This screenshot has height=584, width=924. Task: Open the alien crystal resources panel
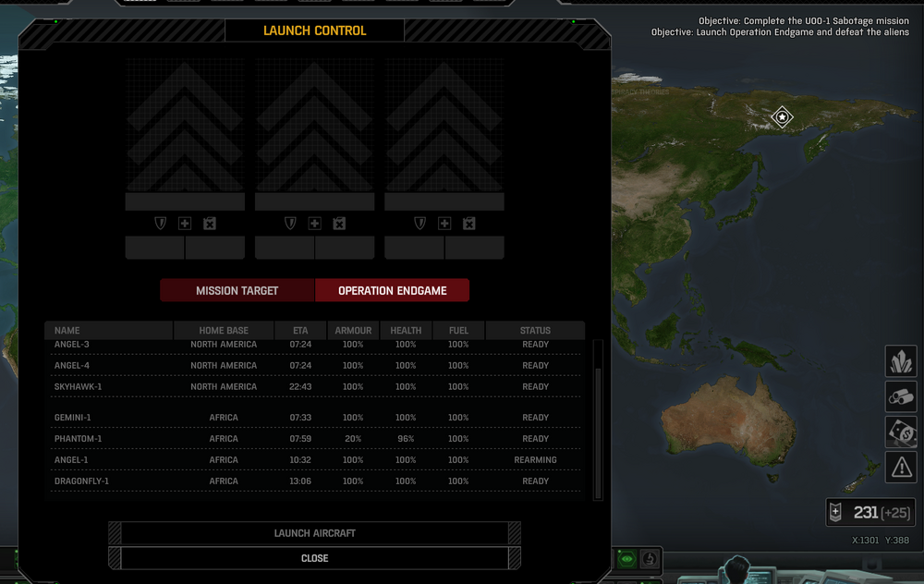pos(901,361)
